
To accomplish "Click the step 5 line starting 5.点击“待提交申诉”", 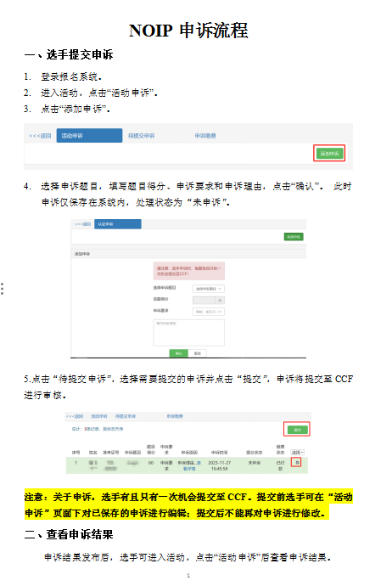I will point(188,379).
